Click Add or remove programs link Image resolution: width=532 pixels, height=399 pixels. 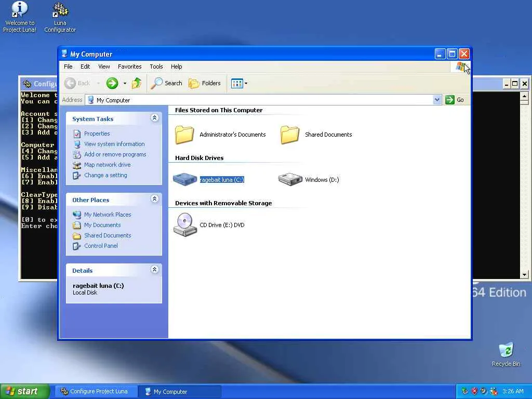pyautogui.click(x=115, y=154)
